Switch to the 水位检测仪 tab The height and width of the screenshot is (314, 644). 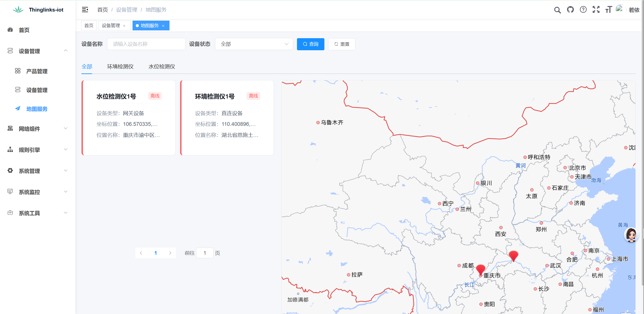161,66
